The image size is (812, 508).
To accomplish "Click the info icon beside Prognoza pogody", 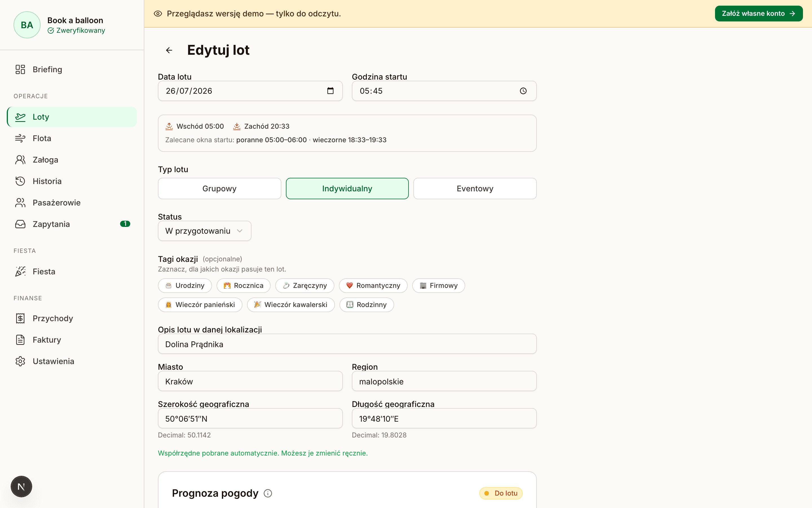I will pyautogui.click(x=268, y=493).
